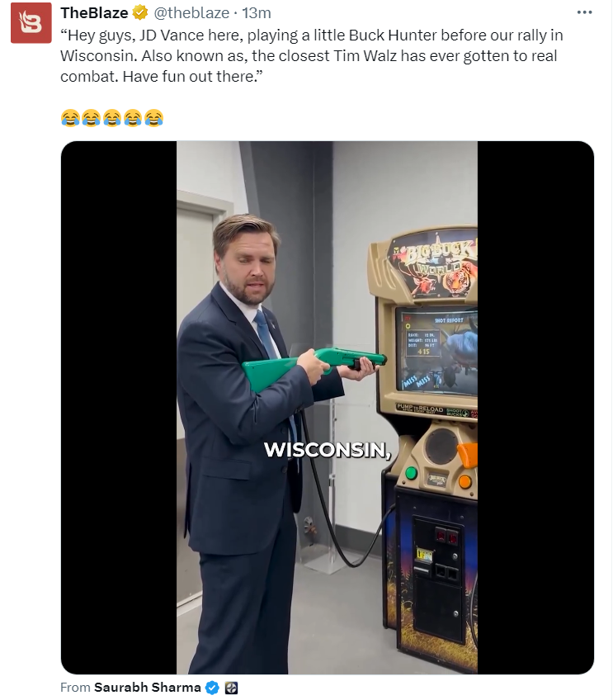Click the first laughing emoji in tweet

(x=70, y=118)
